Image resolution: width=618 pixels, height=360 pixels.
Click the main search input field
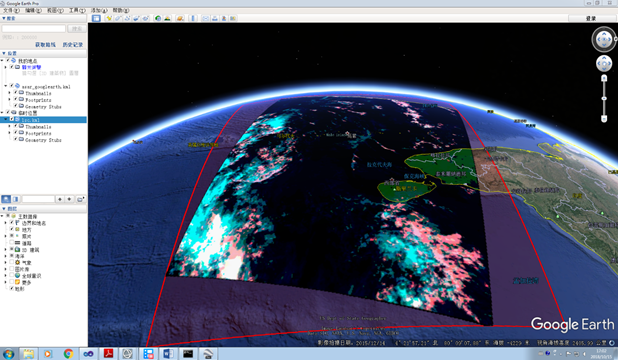34,28
